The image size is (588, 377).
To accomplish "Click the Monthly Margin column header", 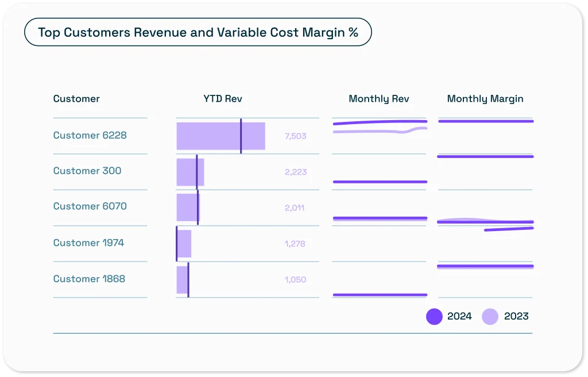I will click(485, 99).
